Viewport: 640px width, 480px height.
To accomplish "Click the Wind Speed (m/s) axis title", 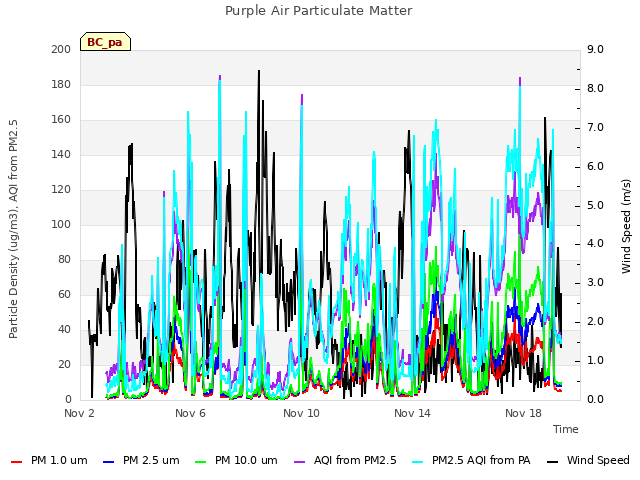I will 626,226.
